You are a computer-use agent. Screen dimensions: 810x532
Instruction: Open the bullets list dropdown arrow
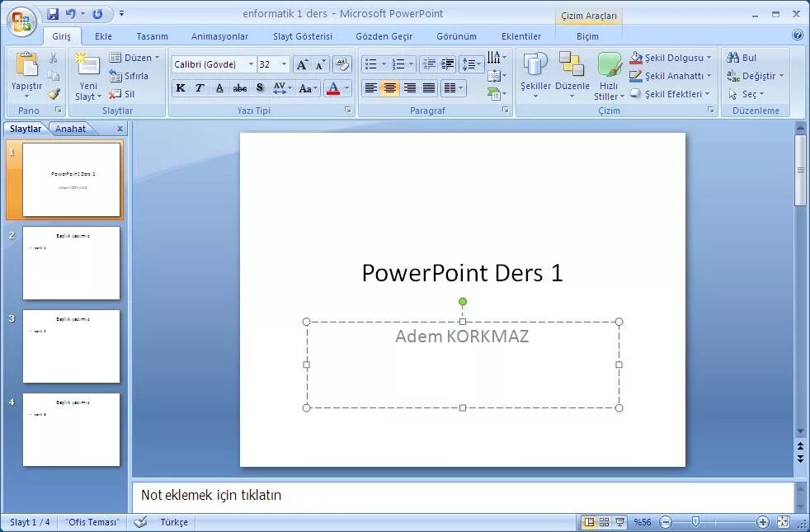click(384, 64)
